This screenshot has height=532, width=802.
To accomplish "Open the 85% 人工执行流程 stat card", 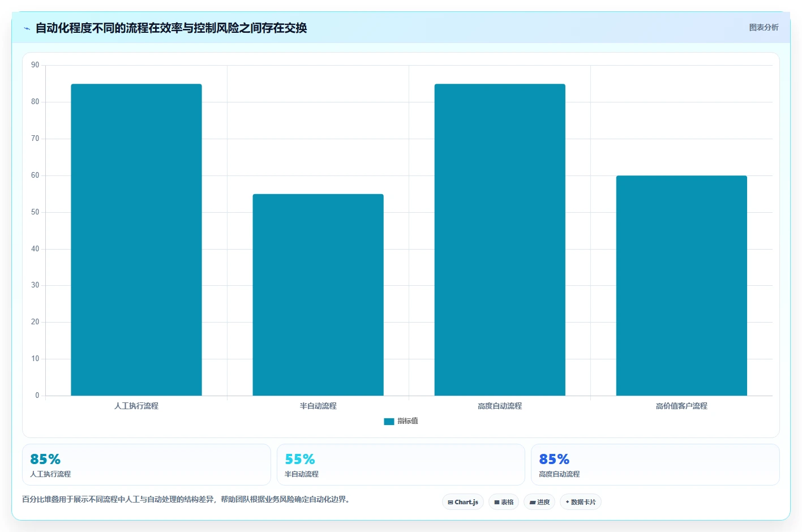I will (147, 465).
